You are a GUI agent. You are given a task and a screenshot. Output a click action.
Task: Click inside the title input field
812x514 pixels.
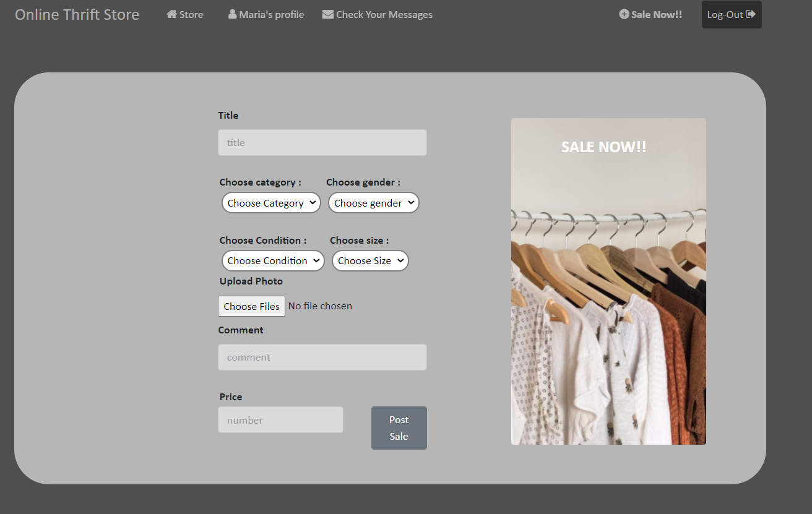click(322, 142)
